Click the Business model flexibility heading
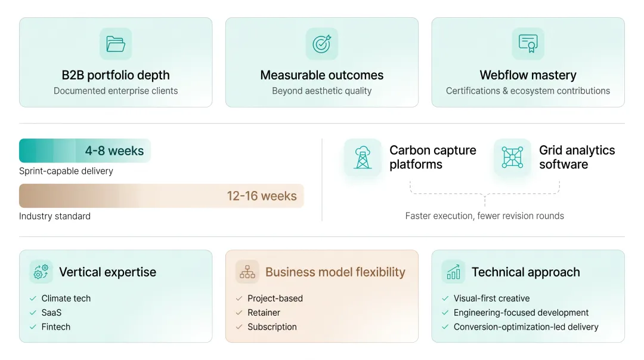This screenshot has height=360, width=644. tap(335, 272)
